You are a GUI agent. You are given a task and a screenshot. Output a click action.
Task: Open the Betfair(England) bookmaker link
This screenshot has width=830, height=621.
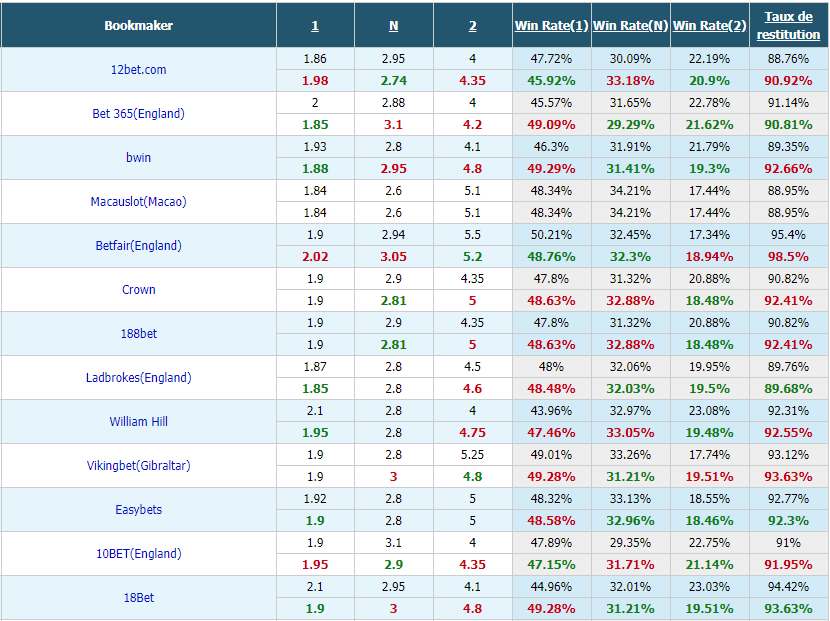click(138, 245)
